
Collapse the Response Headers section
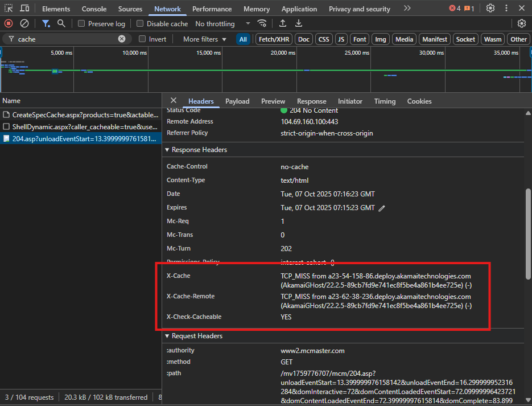pyautogui.click(x=166, y=150)
